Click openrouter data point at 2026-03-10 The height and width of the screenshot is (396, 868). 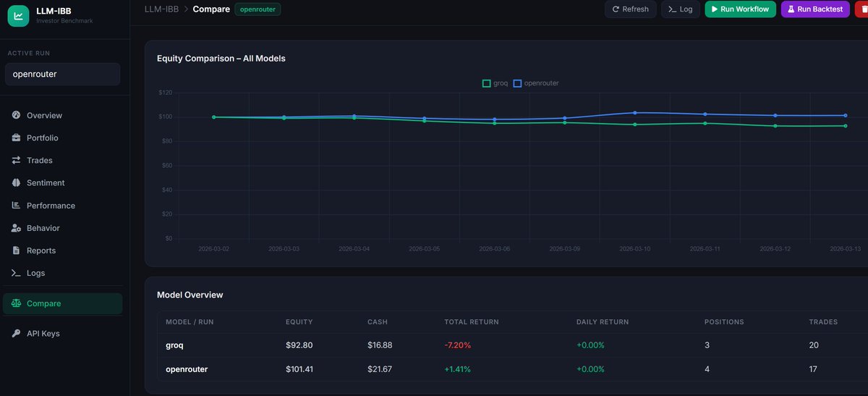point(635,113)
